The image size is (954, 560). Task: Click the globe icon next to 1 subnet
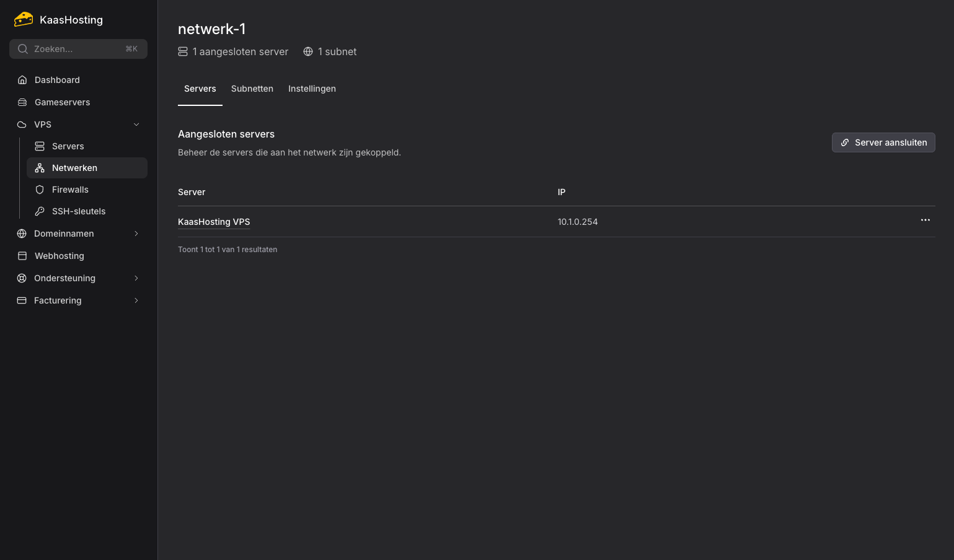click(x=308, y=51)
